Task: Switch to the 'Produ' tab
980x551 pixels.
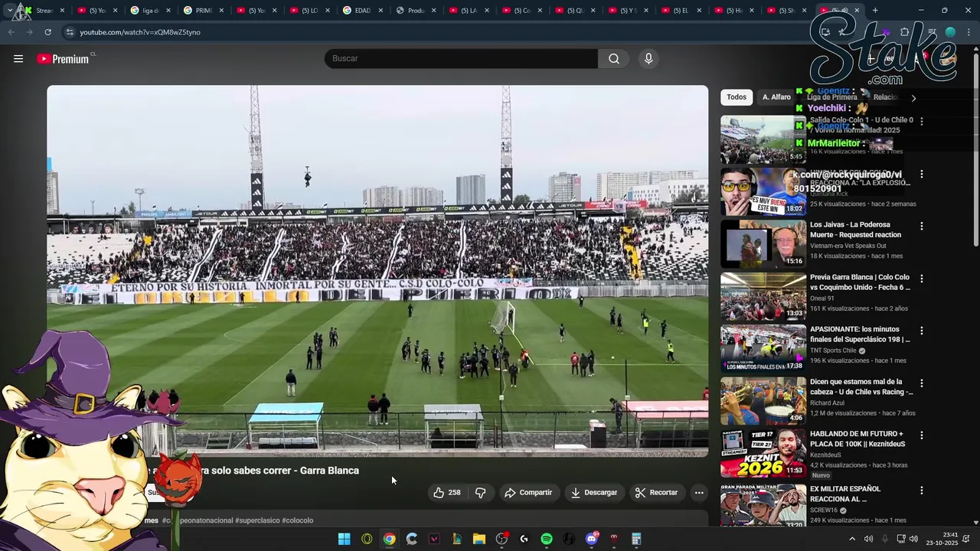Action: pyautogui.click(x=416, y=11)
